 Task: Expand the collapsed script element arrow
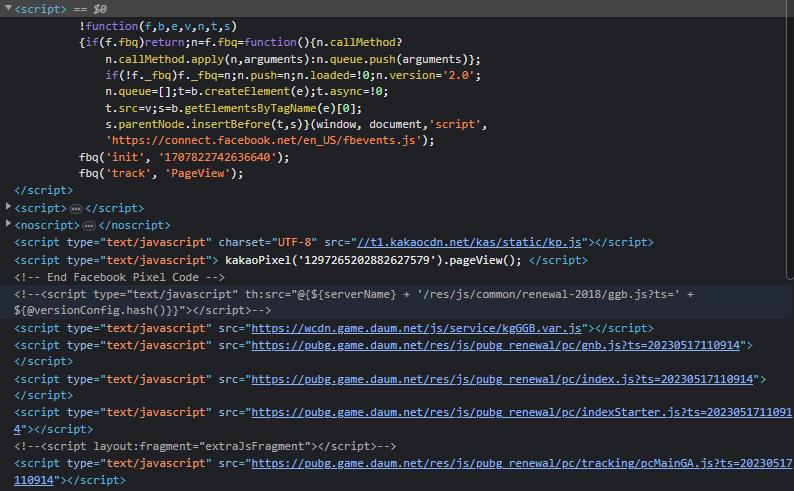coord(8,207)
